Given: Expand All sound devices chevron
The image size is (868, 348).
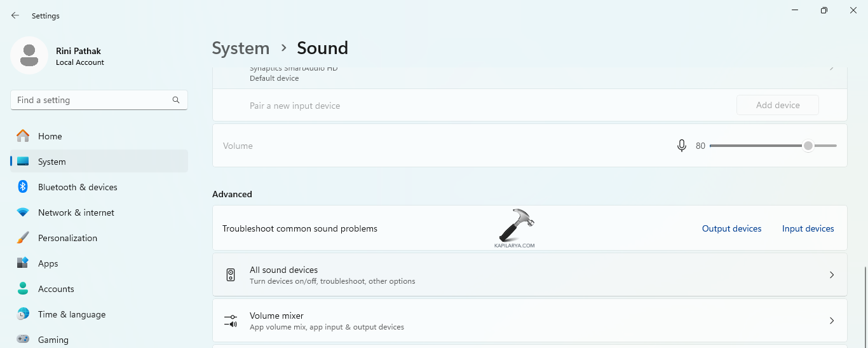Looking at the screenshot, I should tap(832, 275).
